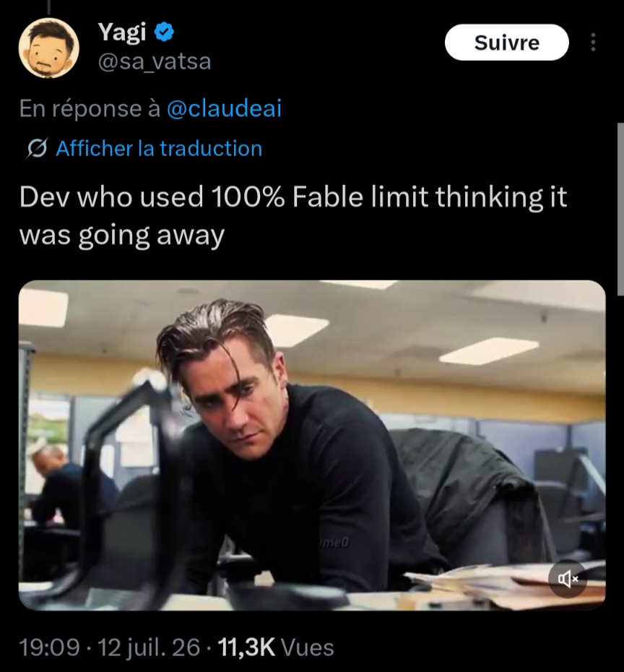This screenshot has height=672, width=624.
Task: Open the @claudeai mention link
Action: 224,108
